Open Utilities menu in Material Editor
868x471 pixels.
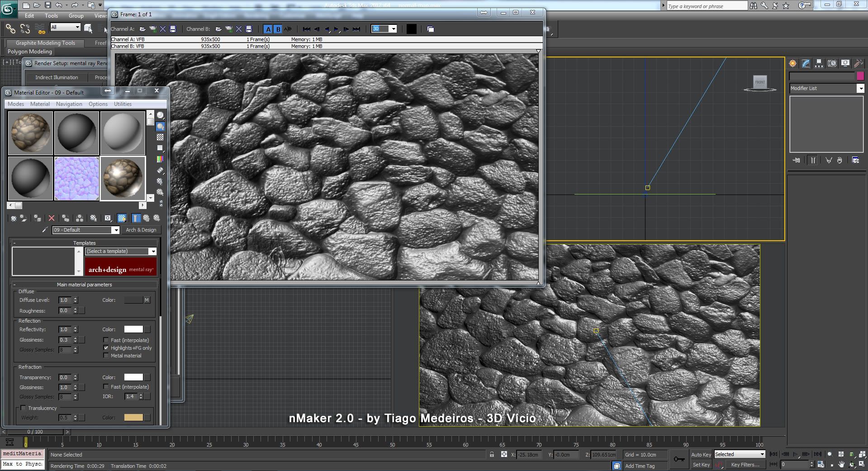(x=123, y=104)
